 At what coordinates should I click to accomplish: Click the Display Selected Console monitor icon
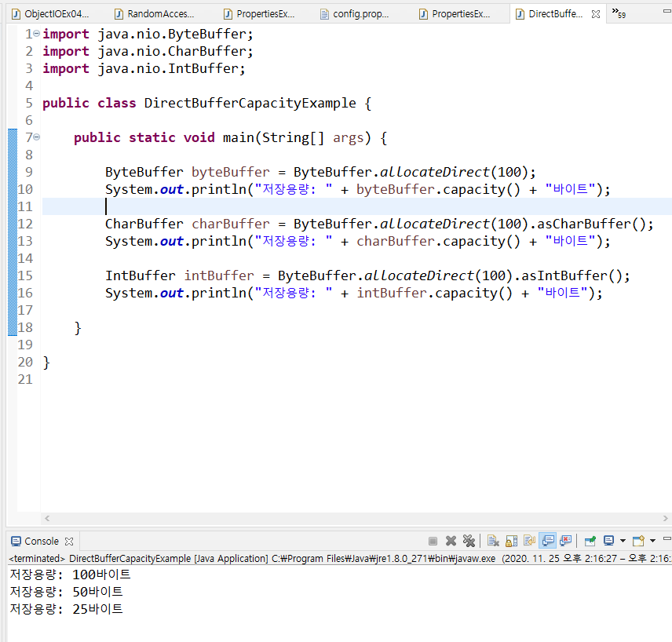click(608, 542)
